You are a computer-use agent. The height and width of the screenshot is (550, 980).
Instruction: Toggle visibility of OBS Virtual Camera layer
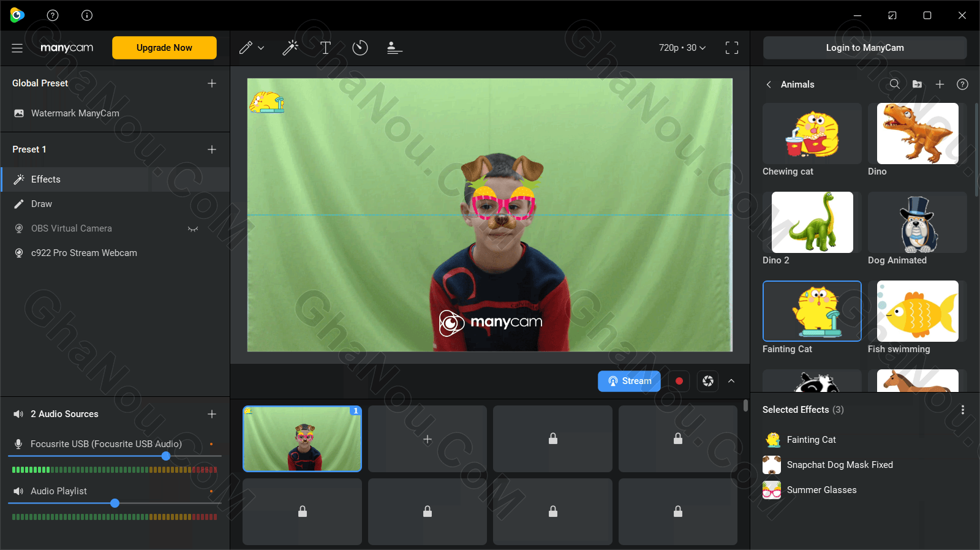pos(193,228)
